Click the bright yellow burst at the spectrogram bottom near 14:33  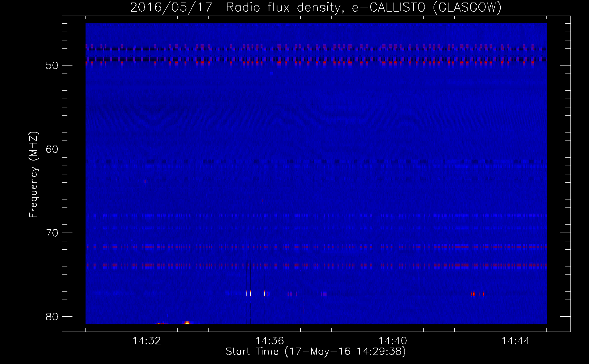click(x=187, y=323)
